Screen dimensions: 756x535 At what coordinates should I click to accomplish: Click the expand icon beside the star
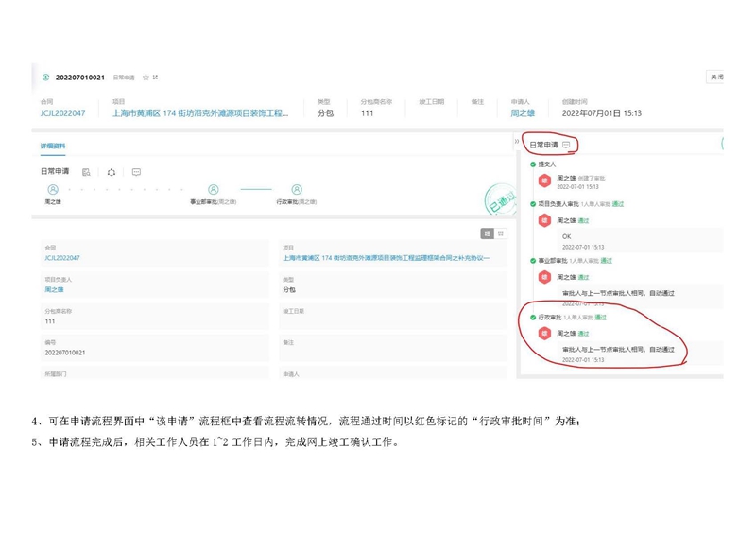tap(155, 78)
